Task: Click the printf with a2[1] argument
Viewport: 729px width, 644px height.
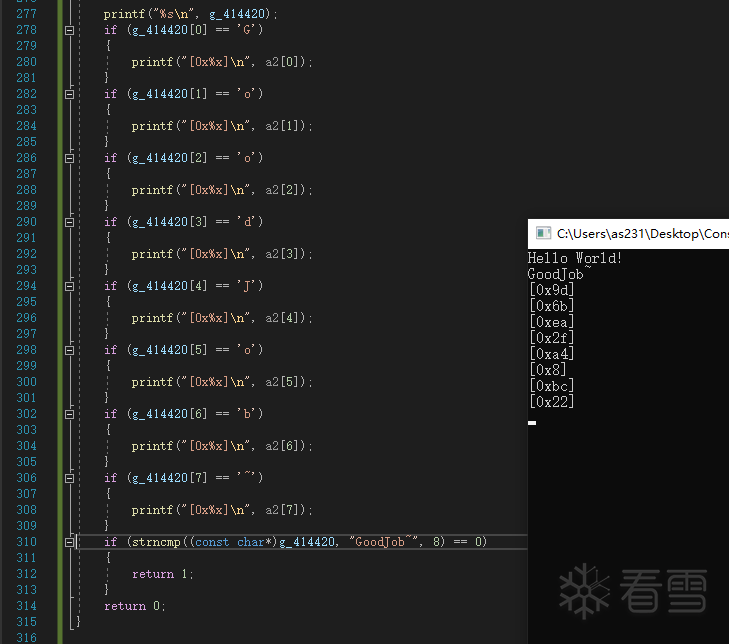Action: tap(222, 126)
